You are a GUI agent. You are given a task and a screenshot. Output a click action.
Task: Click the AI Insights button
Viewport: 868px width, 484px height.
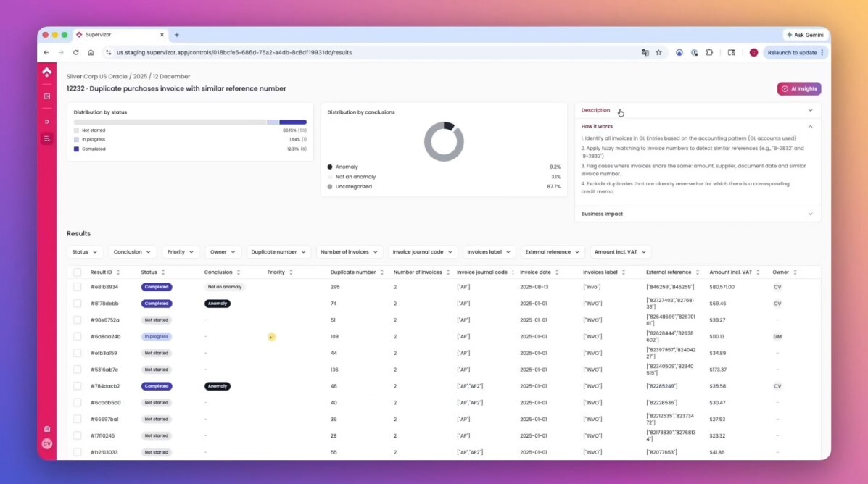point(799,88)
